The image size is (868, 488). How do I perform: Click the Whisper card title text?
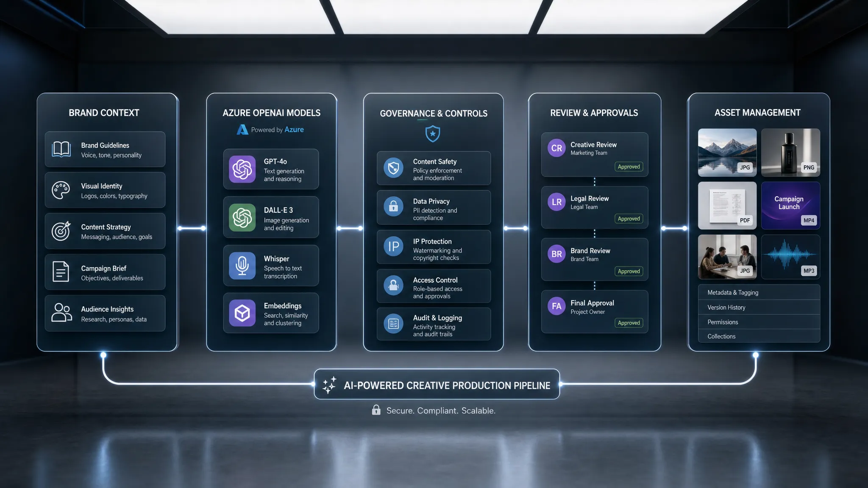[277, 258]
